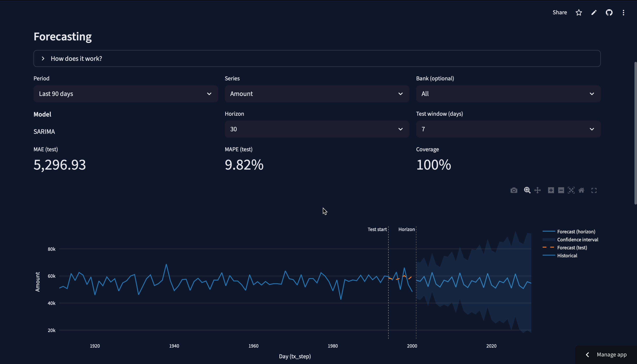Expand the 'How does it work?' section
The width and height of the screenshot is (637, 364).
(76, 59)
